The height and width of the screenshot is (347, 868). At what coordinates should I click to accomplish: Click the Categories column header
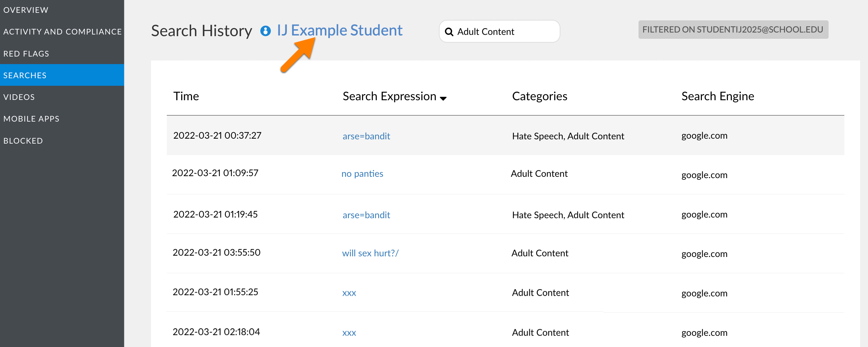click(x=539, y=96)
